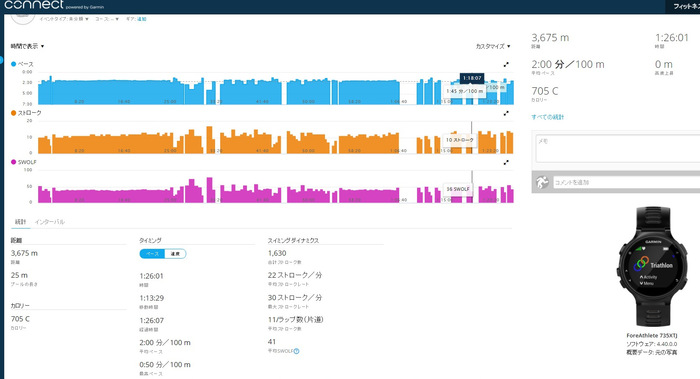
Task: Click the フィットネス menu in header
Action: pos(686,6)
